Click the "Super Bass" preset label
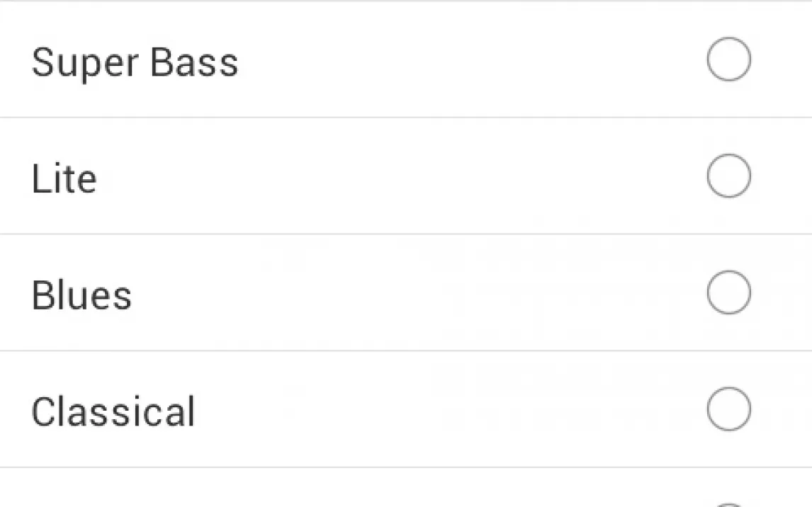 [x=135, y=62]
